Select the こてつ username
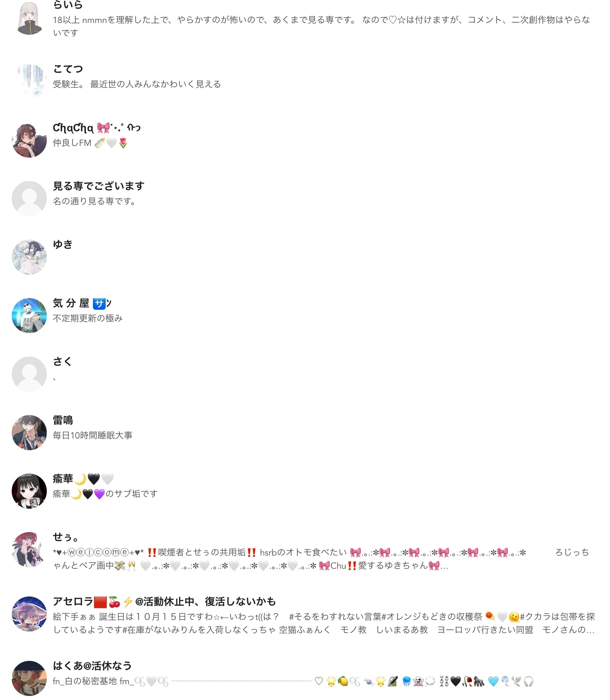Image resolution: width=610 pixels, height=700 pixels. coord(68,69)
